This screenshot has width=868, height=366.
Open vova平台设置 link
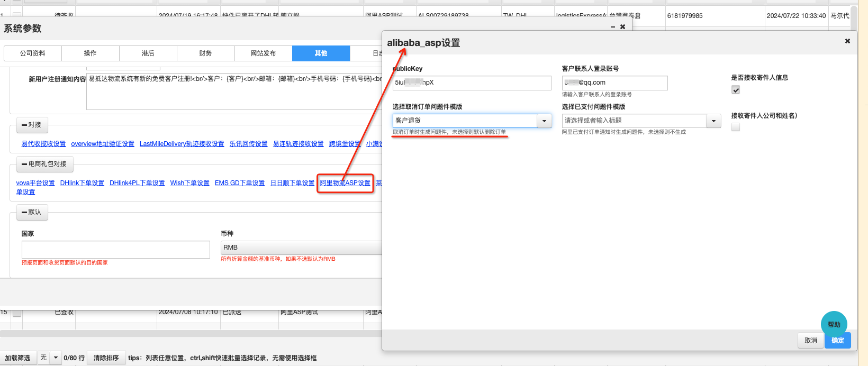point(35,183)
